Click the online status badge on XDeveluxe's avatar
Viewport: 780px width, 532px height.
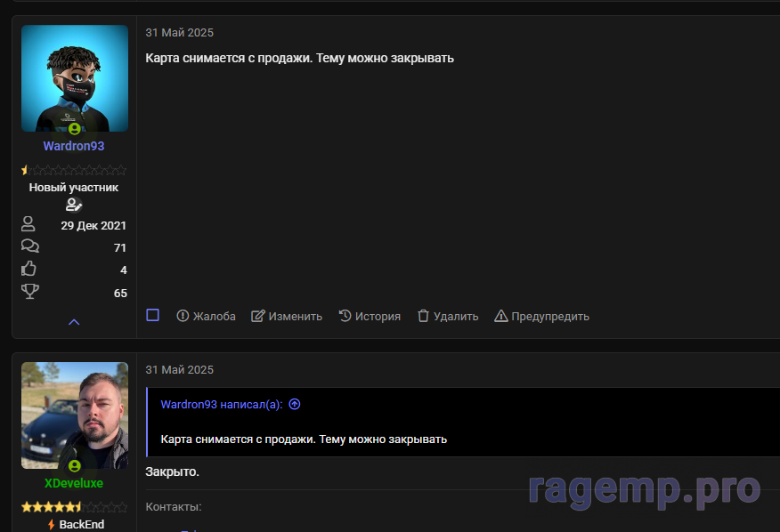click(75, 466)
